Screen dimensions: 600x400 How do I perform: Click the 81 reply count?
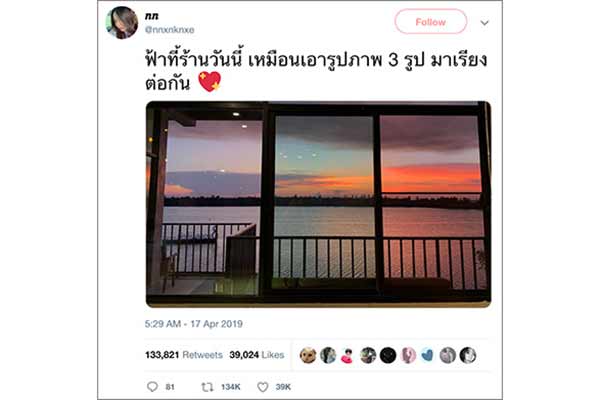(170, 387)
